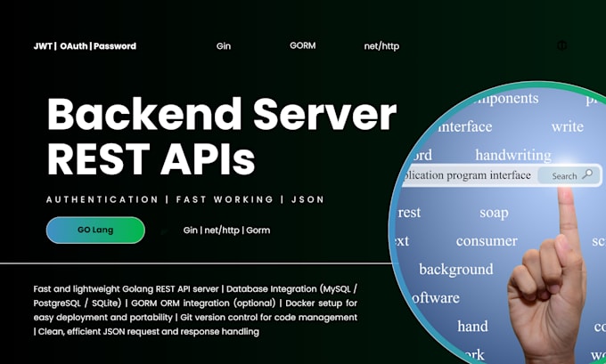Click the dark circular icon in the header
Image resolution: width=606 pixels, height=364 pixels.
pyautogui.click(x=562, y=45)
